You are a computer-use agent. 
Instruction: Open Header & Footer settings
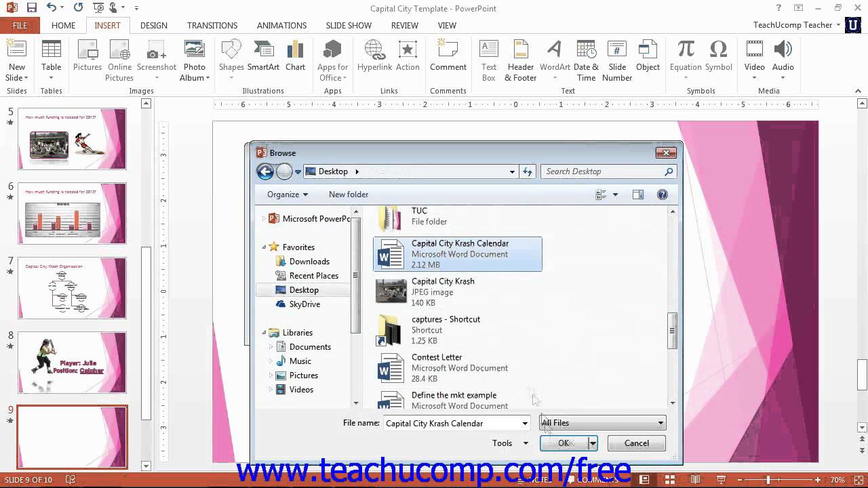pyautogui.click(x=520, y=60)
